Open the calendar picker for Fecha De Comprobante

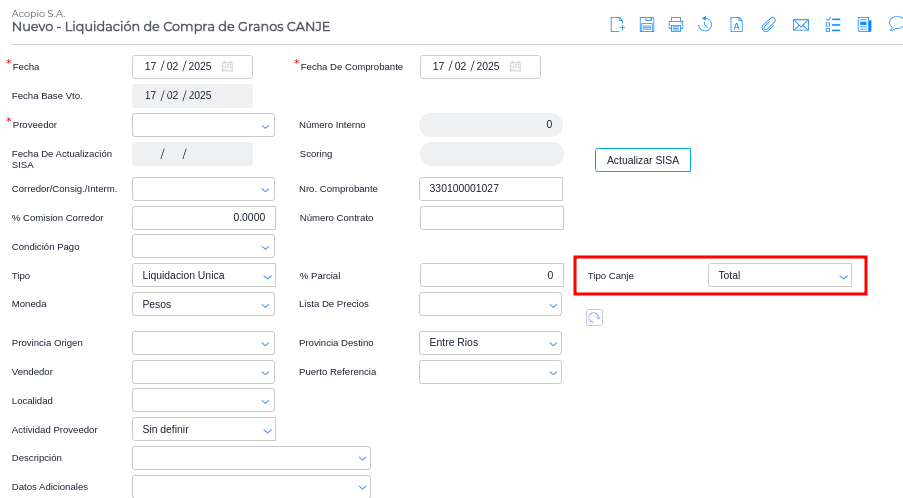(515, 67)
